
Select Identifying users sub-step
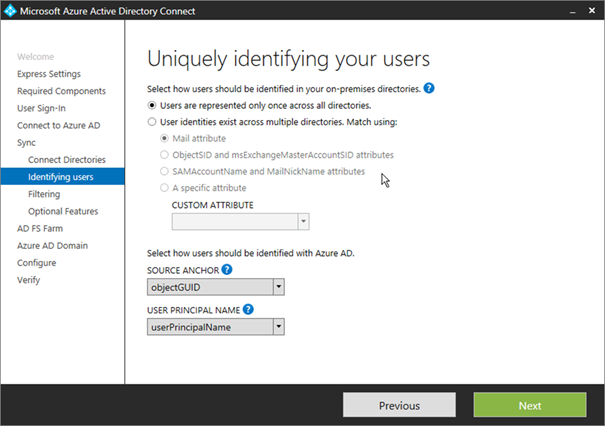[x=63, y=177]
